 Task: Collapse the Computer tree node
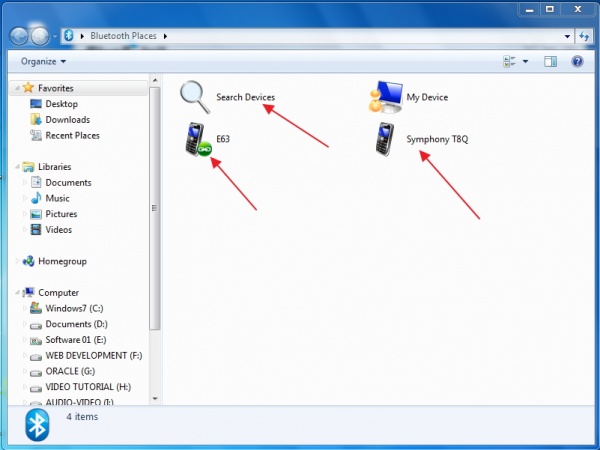[x=17, y=292]
